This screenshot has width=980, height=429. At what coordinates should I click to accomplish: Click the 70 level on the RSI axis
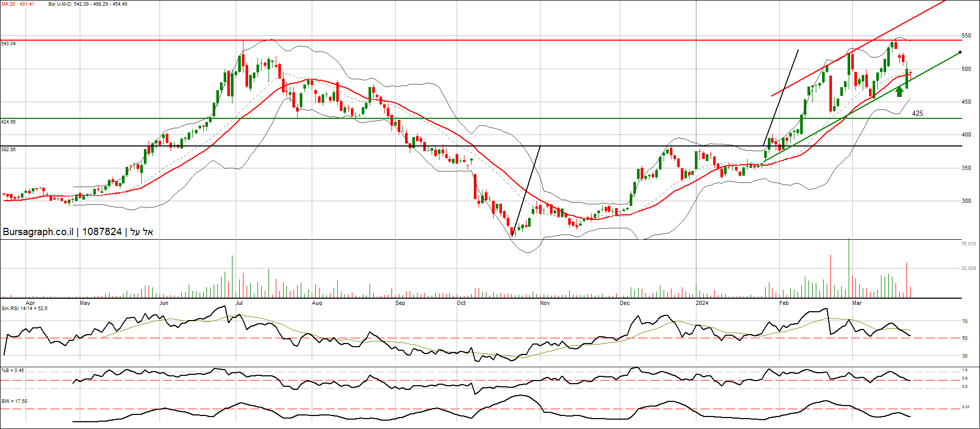coord(965,322)
